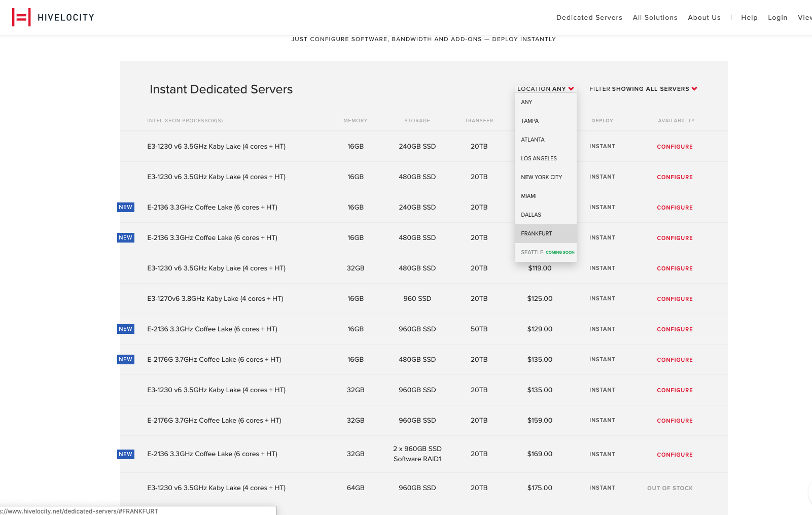Open the Dedicated Servers menu
Screen dimensions: 812x515
tap(589, 17)
